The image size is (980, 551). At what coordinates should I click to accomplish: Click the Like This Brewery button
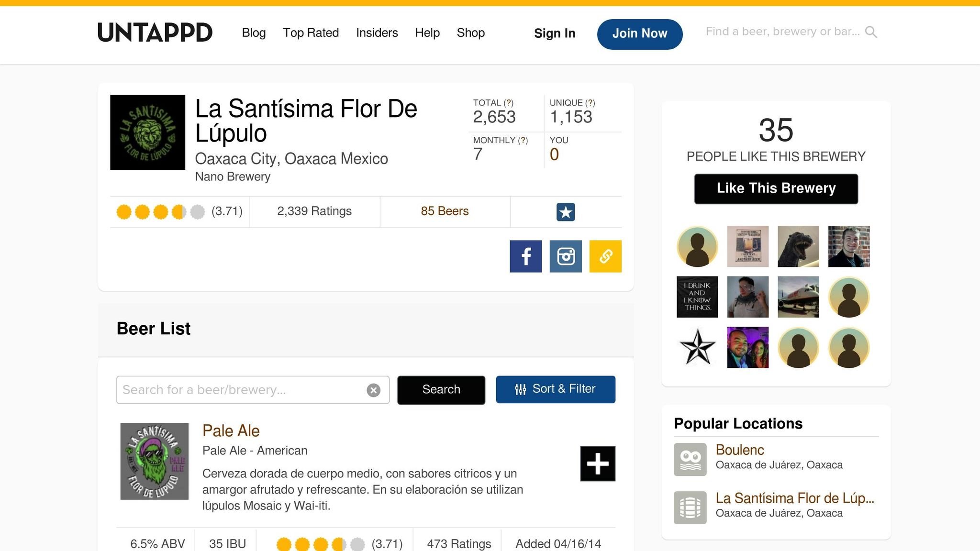[776, 188]
